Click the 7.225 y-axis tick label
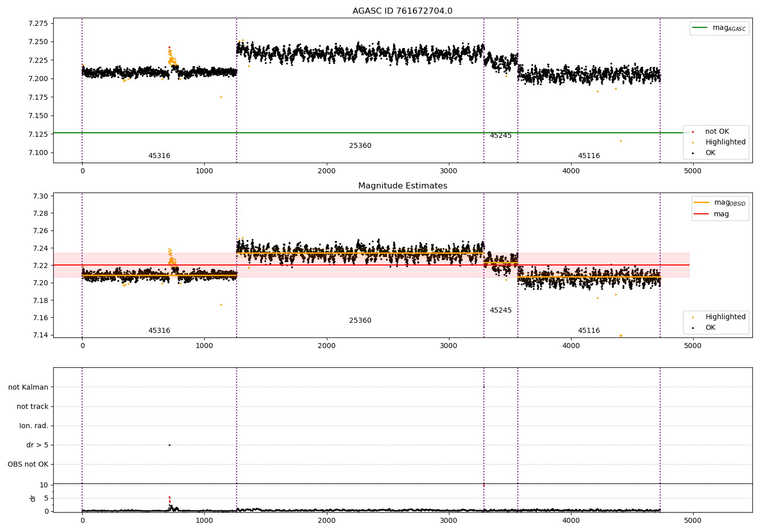Image resolution: width=760 pixels, height=532 pixels. 38,60
